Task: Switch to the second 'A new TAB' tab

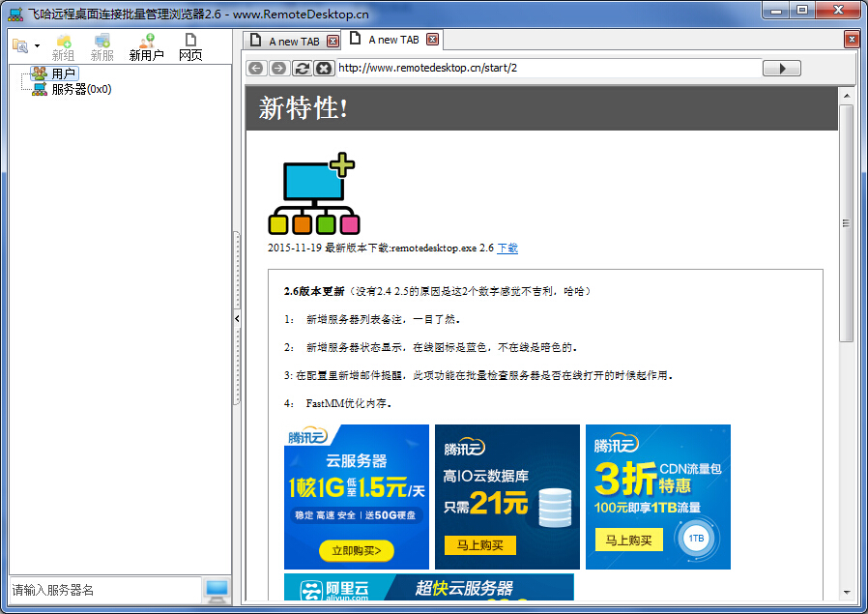Action: point(394,41)
